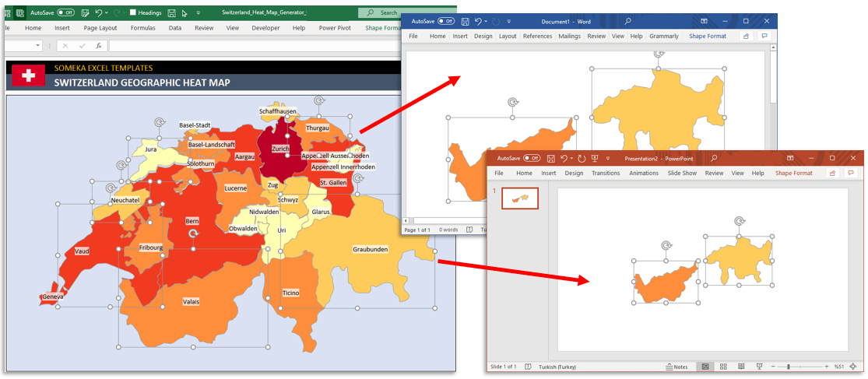Click the Select Objects pointer icon in Excel
868x379 pixels.
click(184, 12)
